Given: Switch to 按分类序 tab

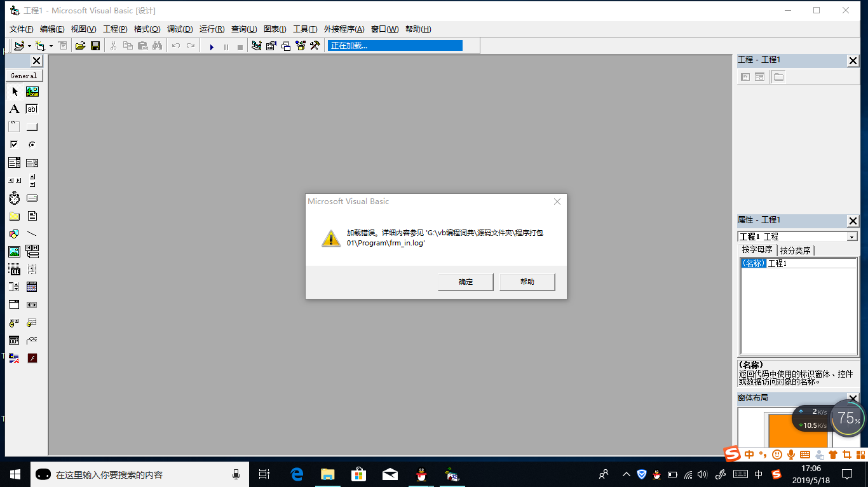Looking at the screenshot, I should coord(796,250).
